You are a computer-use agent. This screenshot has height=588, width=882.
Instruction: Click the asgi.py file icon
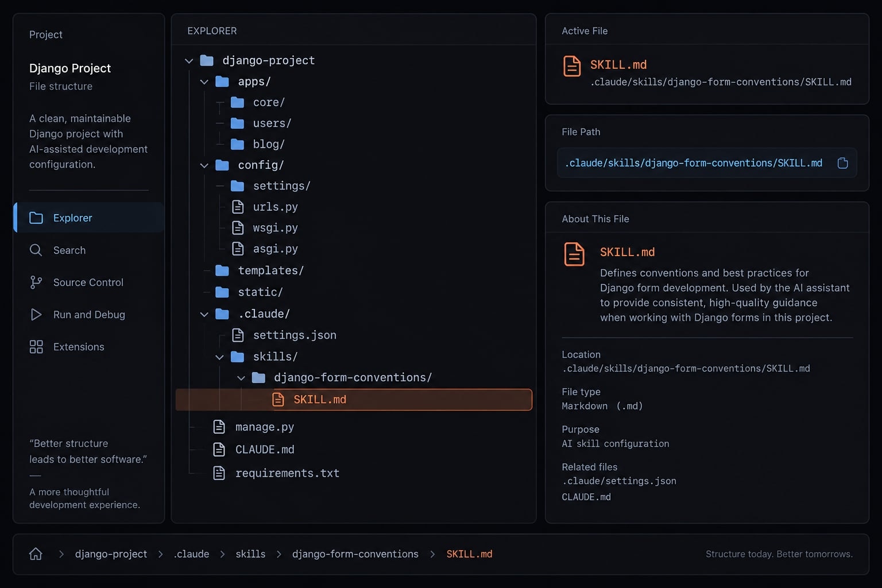238,248
